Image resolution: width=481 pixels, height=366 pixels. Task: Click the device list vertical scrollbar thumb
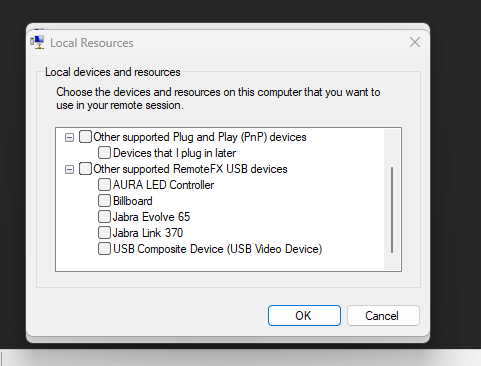tap(392, 210)
